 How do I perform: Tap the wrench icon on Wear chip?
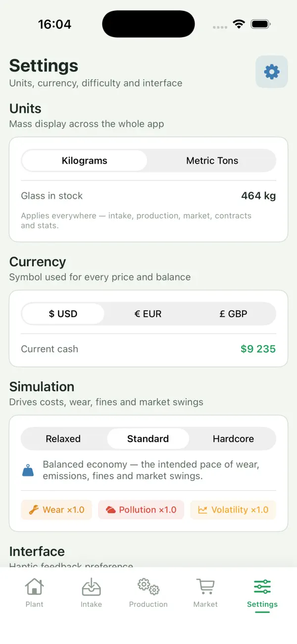34,510
